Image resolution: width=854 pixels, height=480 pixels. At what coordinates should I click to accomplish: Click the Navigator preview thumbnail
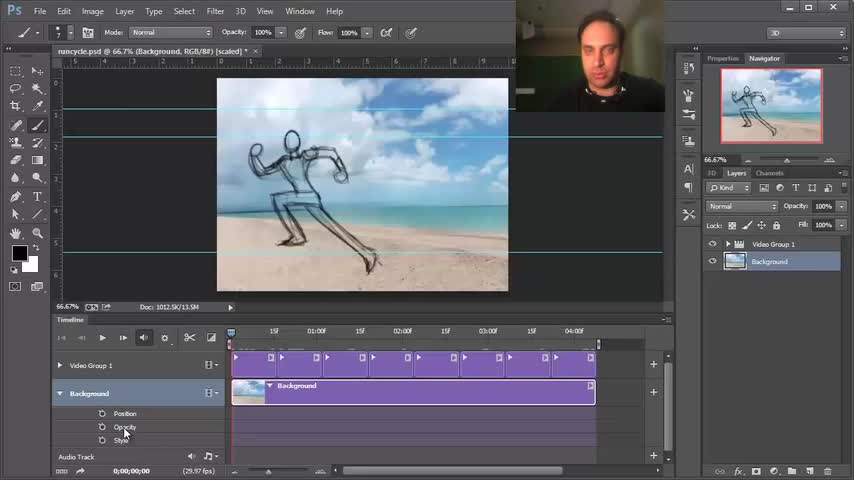771,106
